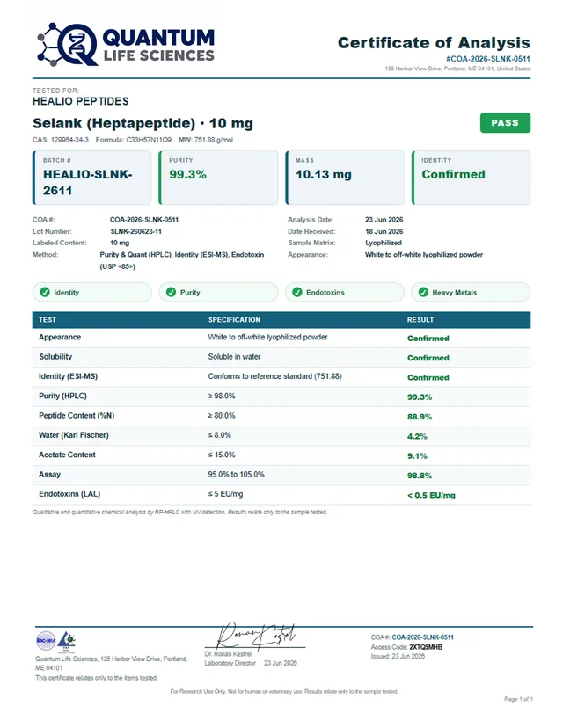This screenshot has width=563, height=728.
Task: Select the Identity status pill
Action: pos(92,292)
